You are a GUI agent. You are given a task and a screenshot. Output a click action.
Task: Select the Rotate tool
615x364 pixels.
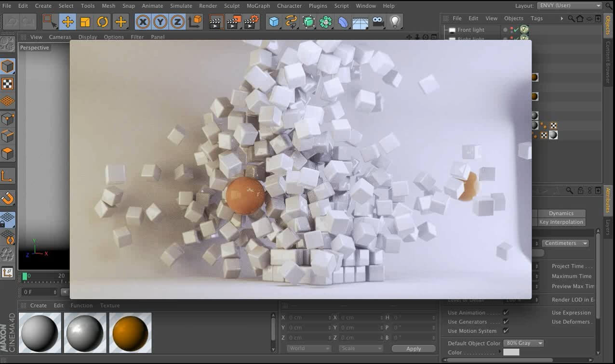pyautogui.click(x=103, y=22)
